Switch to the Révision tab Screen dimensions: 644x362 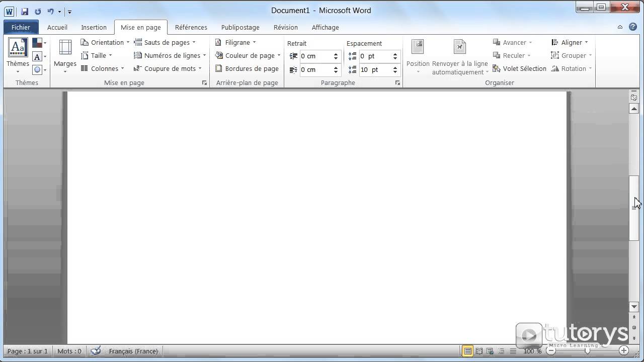coord(286,27)
